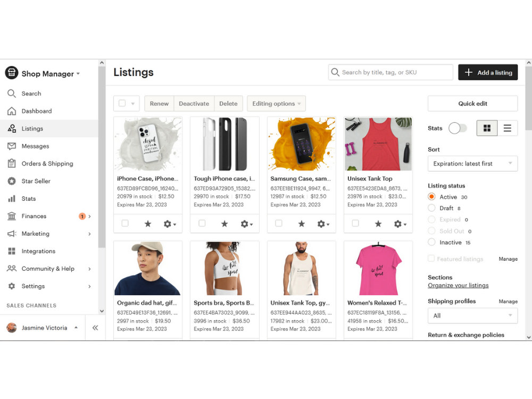Star the Unisex Tank Top listing

[378, 224]
